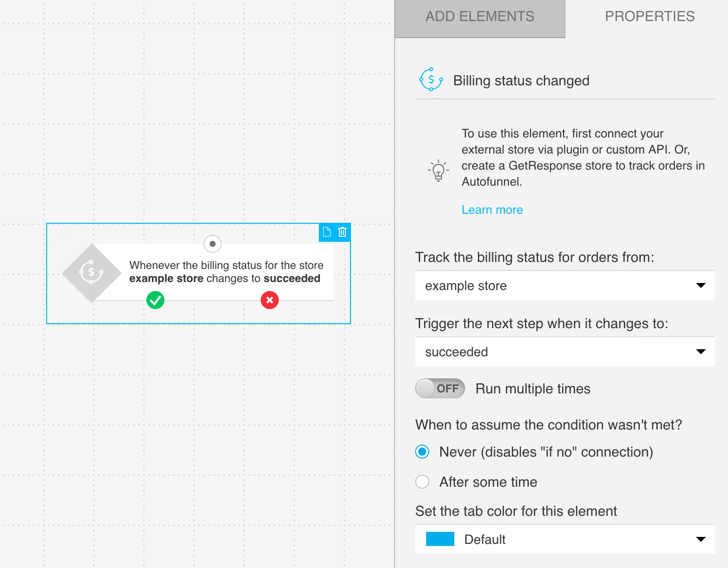Switch to the PROPERTIES tab
This screenshot has width=728, height=568.
pos(649,17)
